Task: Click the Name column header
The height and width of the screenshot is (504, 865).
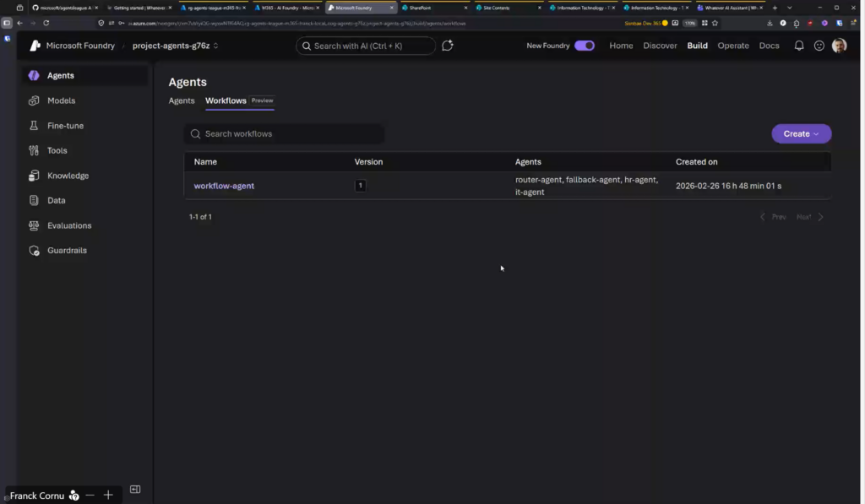Action: point(205,162)
